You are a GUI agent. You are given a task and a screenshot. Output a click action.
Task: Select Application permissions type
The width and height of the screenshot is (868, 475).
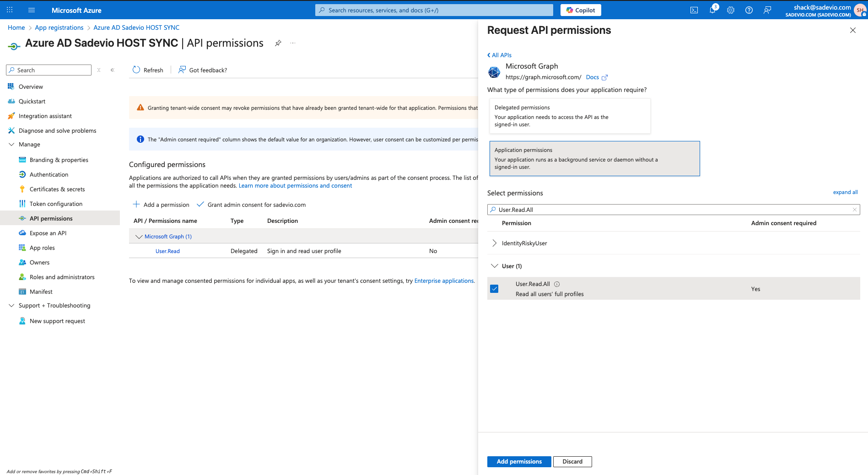coord(594,158)
